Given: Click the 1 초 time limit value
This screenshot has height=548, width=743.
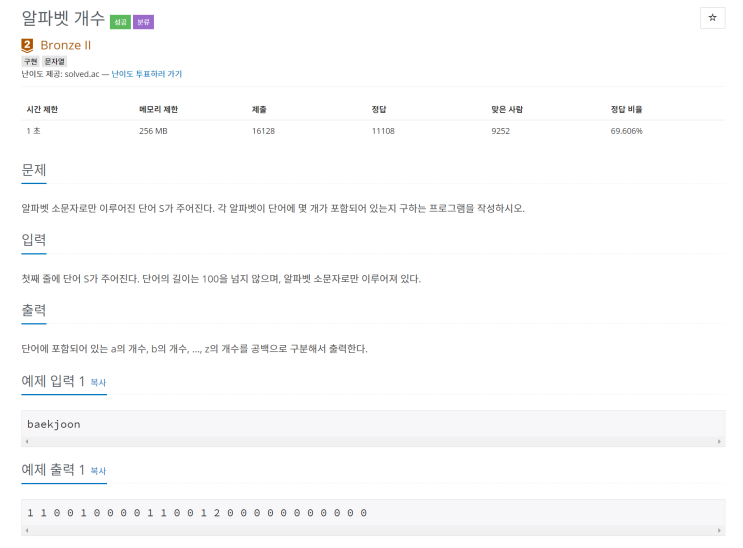Looking at the screenshot, I should (33, 131).
